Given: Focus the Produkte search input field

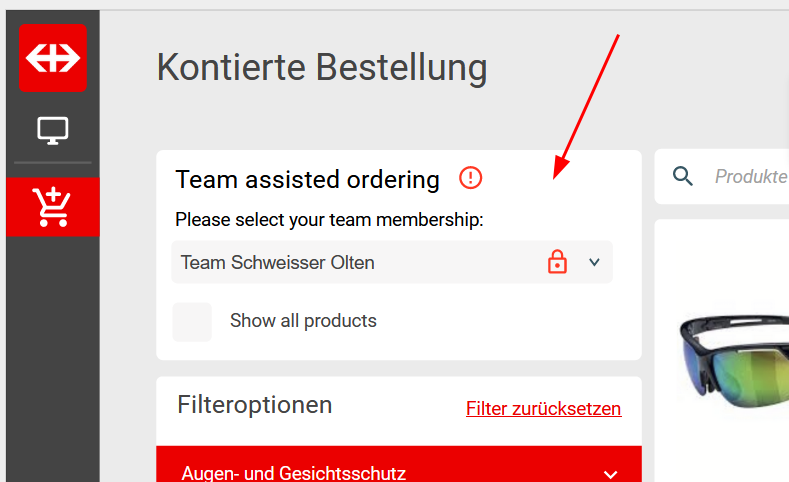Looking at the screenshot, I should pyautogui.click(x=750, y=177).
